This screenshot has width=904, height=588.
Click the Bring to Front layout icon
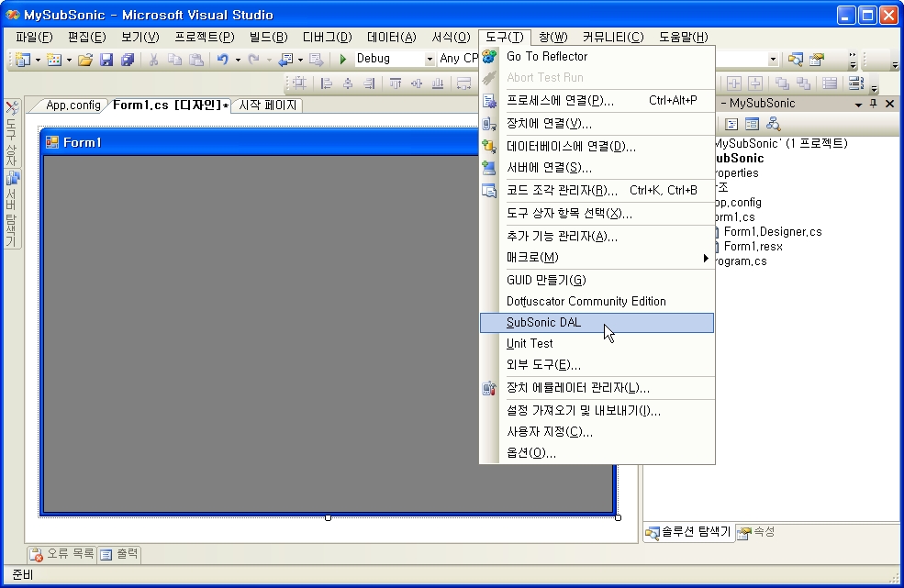pos(782,83)
